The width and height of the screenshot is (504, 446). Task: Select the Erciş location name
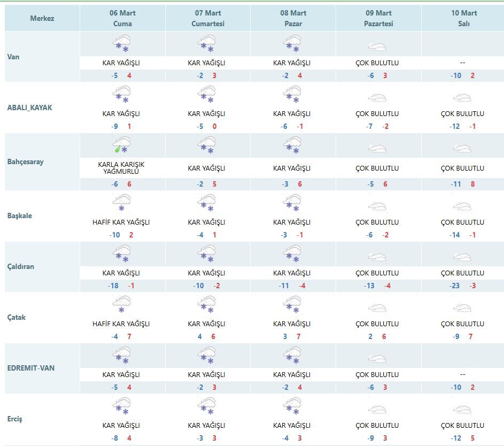point(15,419)
